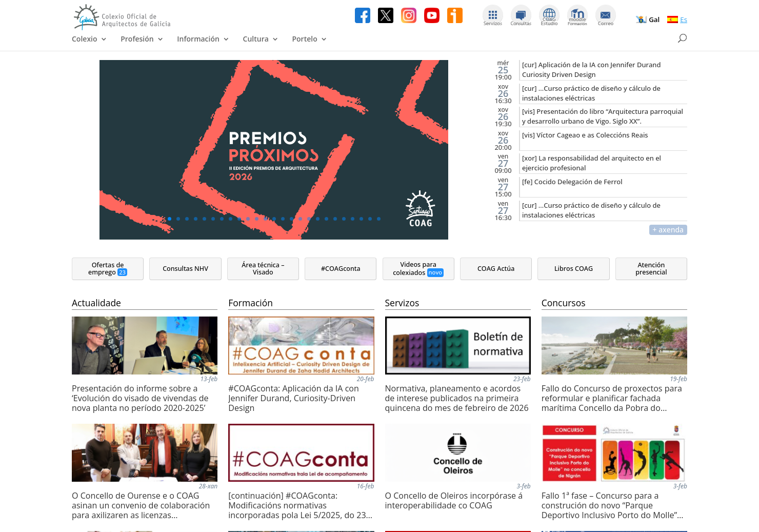Open the Servizos grid icon
This screenshot has height=532, width=759.
pyautogui.click(x=492, y=15)
